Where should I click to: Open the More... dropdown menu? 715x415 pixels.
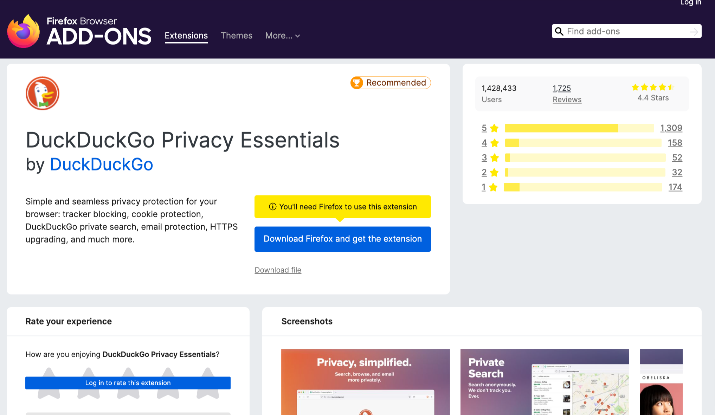(282, 36)
